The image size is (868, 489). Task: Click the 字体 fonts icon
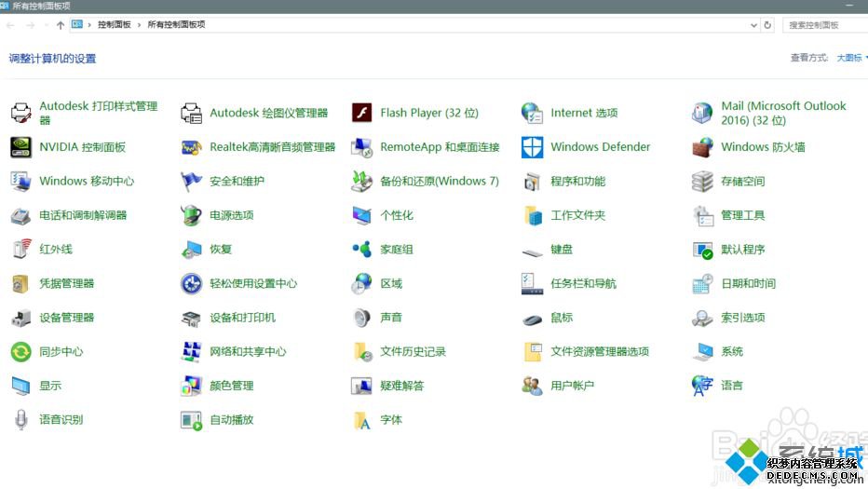click(362, 420)
